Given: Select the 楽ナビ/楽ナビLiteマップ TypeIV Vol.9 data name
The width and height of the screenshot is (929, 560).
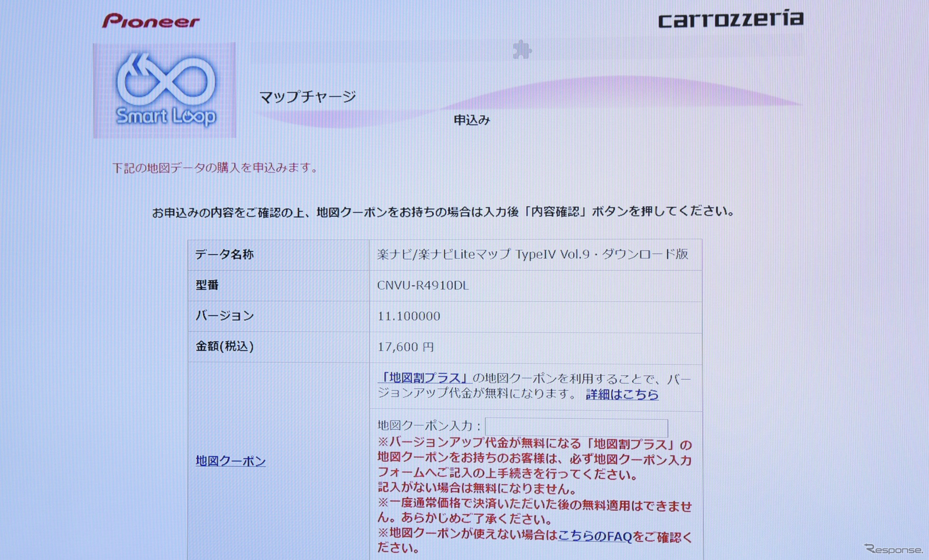Looking at the screenshot, I should pyautogui.click(x=533, y=254).
